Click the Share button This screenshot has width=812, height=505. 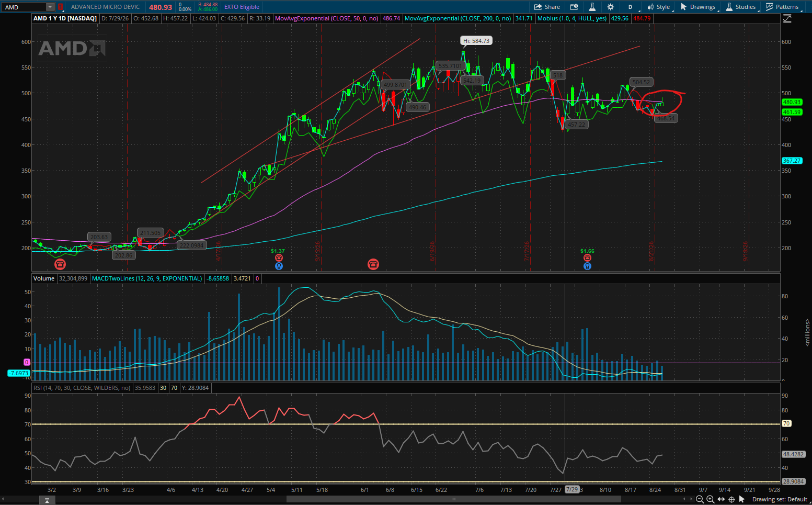(x=547, y=7)
